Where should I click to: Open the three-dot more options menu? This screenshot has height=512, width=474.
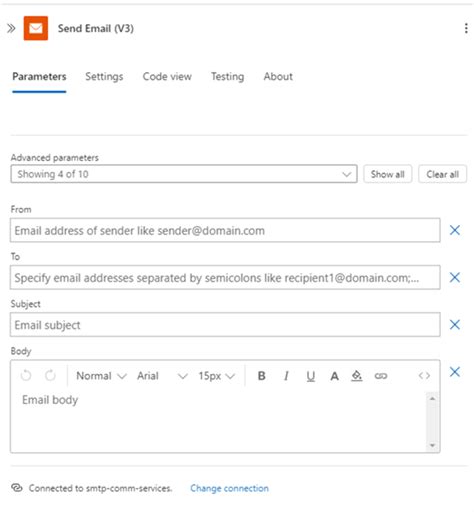click(466, 28)
